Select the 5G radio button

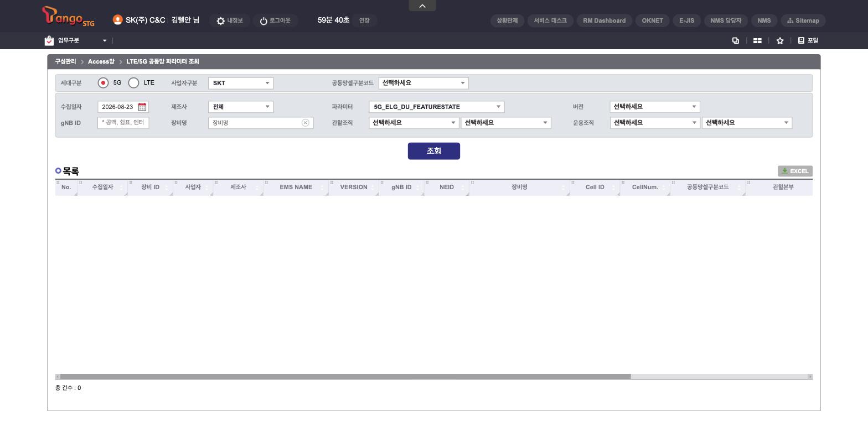click(103, 83)
